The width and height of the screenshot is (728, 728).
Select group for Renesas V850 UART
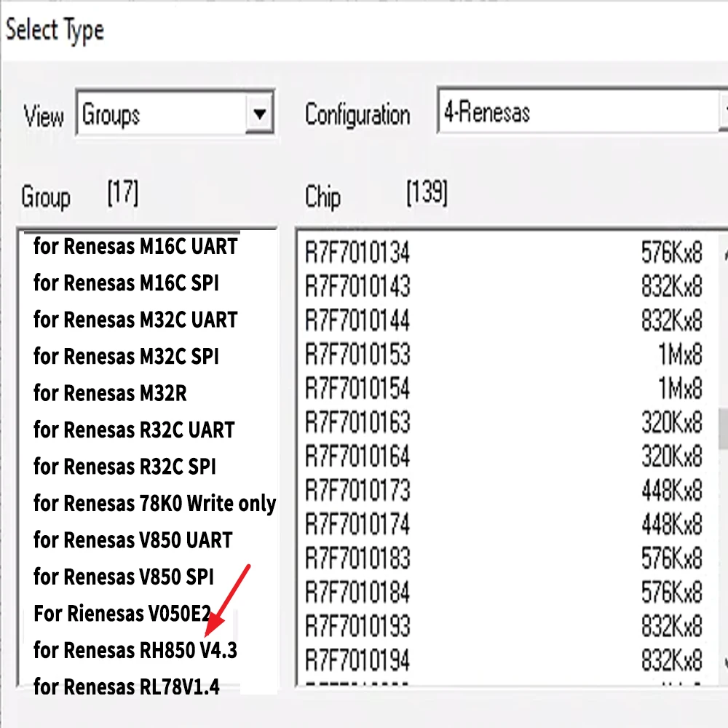[x=132, y=540]
